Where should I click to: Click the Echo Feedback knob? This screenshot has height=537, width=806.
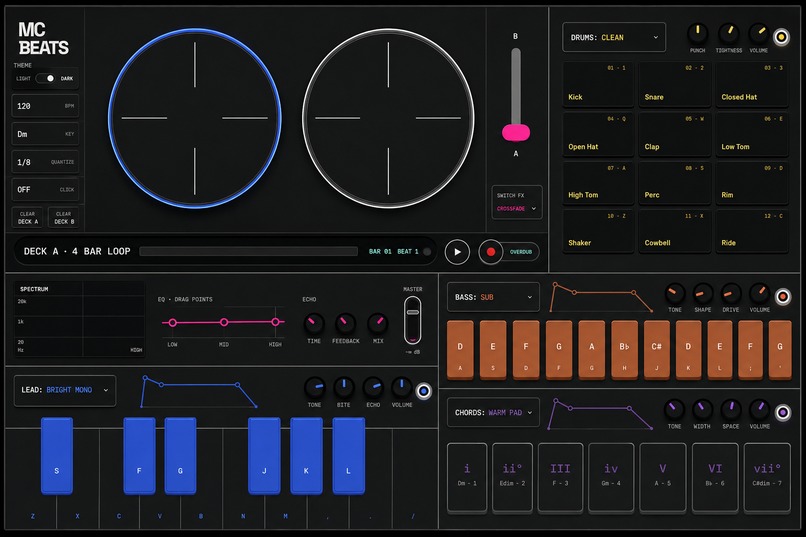pyautogui.click(x=345, y=324)
